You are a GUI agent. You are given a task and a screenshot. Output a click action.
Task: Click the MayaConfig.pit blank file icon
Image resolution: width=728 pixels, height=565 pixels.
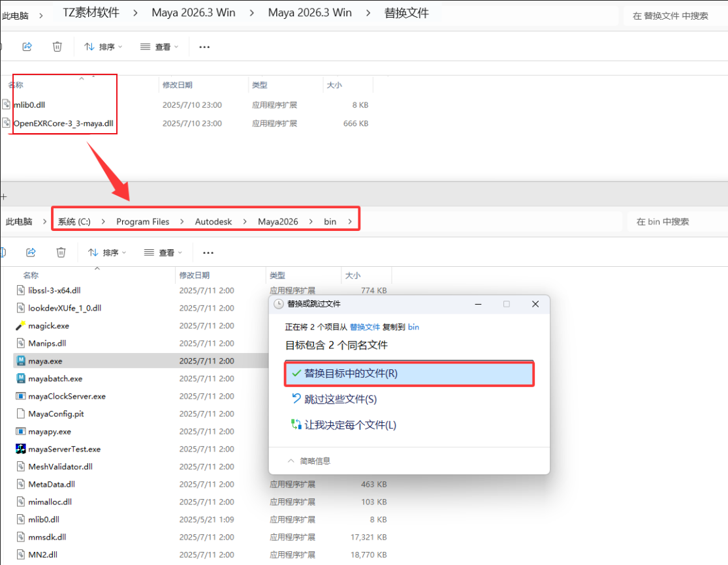click(20, 414)
